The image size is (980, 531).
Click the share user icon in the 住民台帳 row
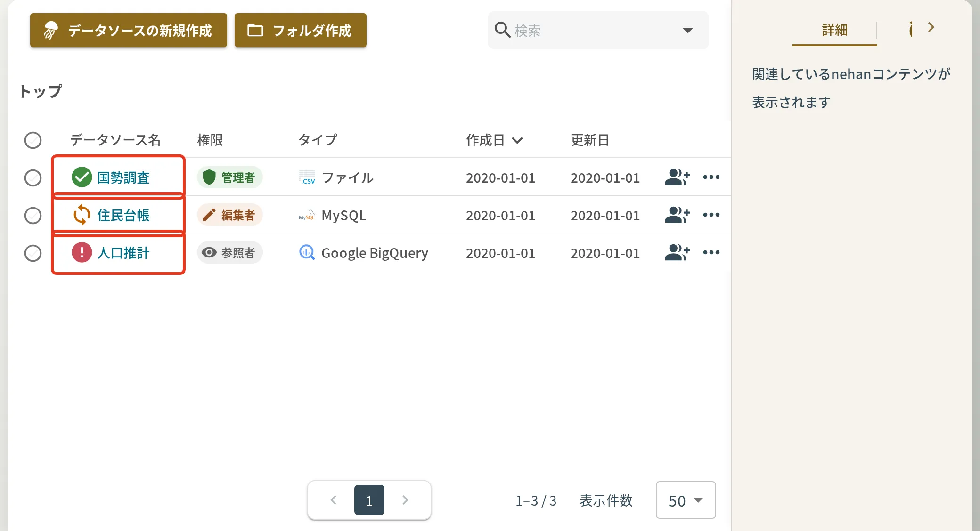pyautogui.click(x=677, y=215)
